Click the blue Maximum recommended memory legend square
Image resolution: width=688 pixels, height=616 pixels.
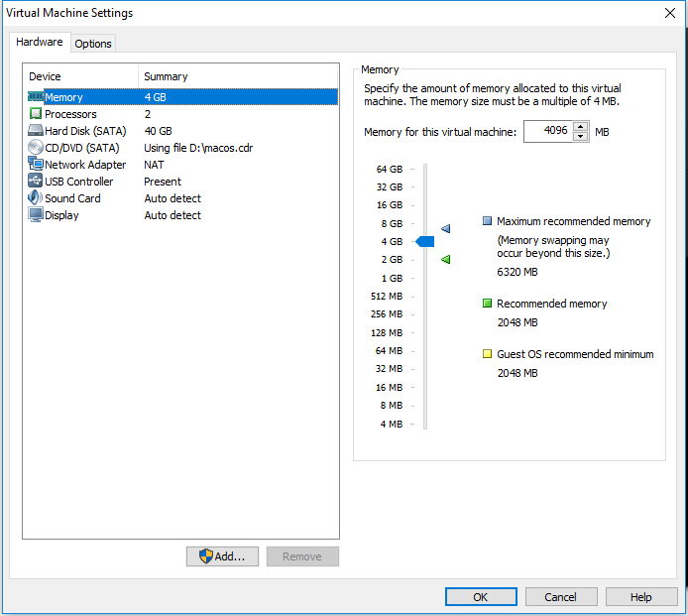click(x=487, y=221)
